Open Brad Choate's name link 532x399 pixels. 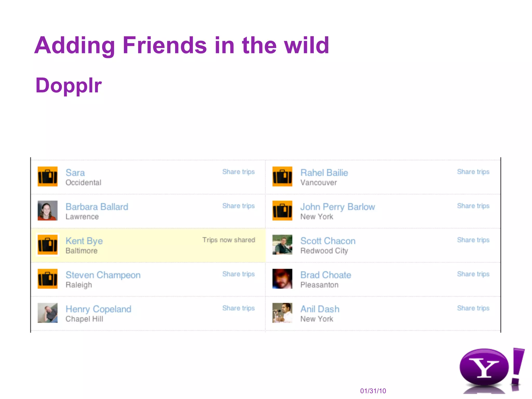(x=326, y=275)
